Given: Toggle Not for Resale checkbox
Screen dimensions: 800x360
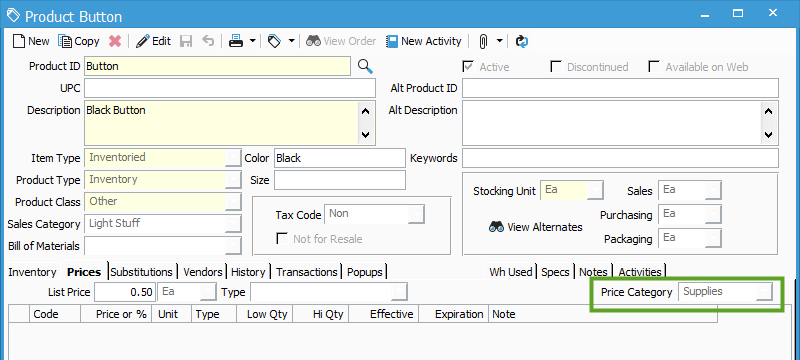Looking at the screenshot, I should [282, 239].
